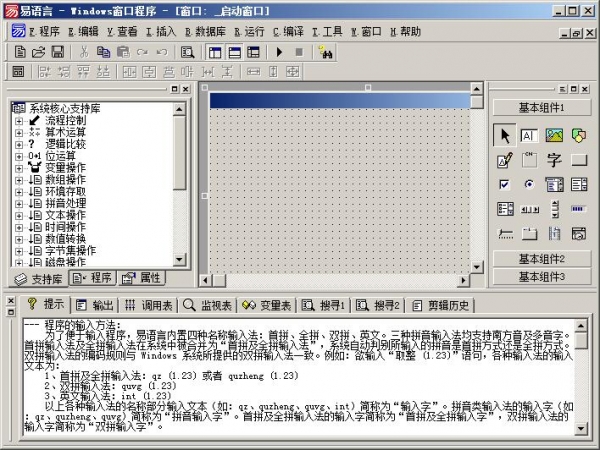Expand the 字节集操作 tree node
The height and width of the screenshot is (450, 600).
coord(19,251)
